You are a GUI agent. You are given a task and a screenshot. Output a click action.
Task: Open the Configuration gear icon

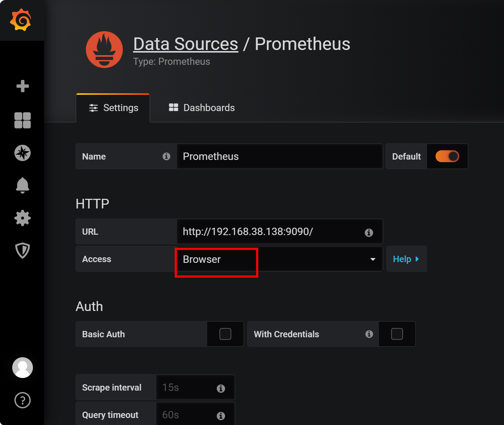pos(23,218)
